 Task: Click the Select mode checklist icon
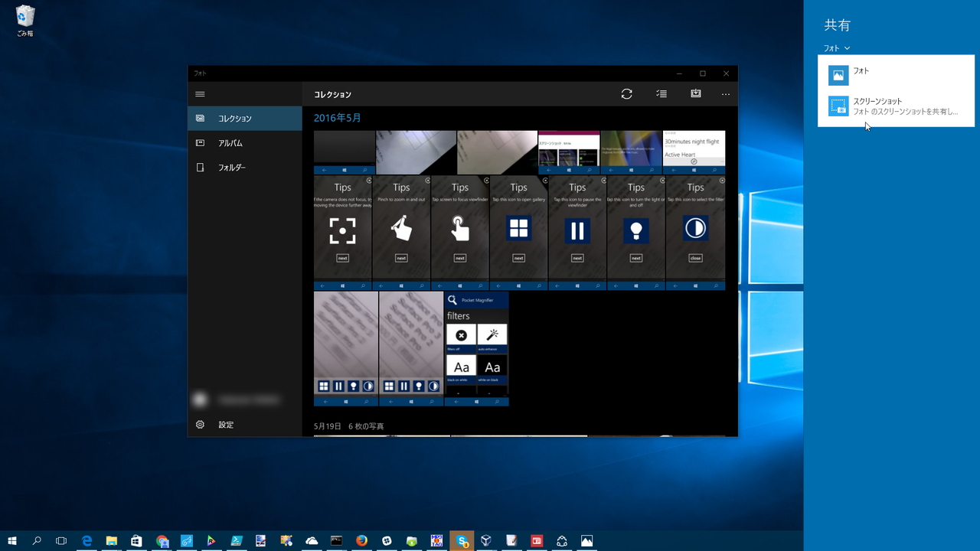(x=661, y=94)
